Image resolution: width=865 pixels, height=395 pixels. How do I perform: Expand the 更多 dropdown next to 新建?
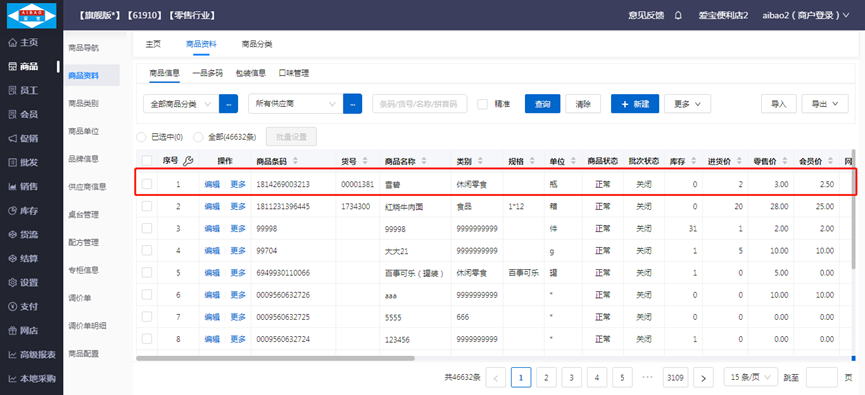(x=687, y=104)
